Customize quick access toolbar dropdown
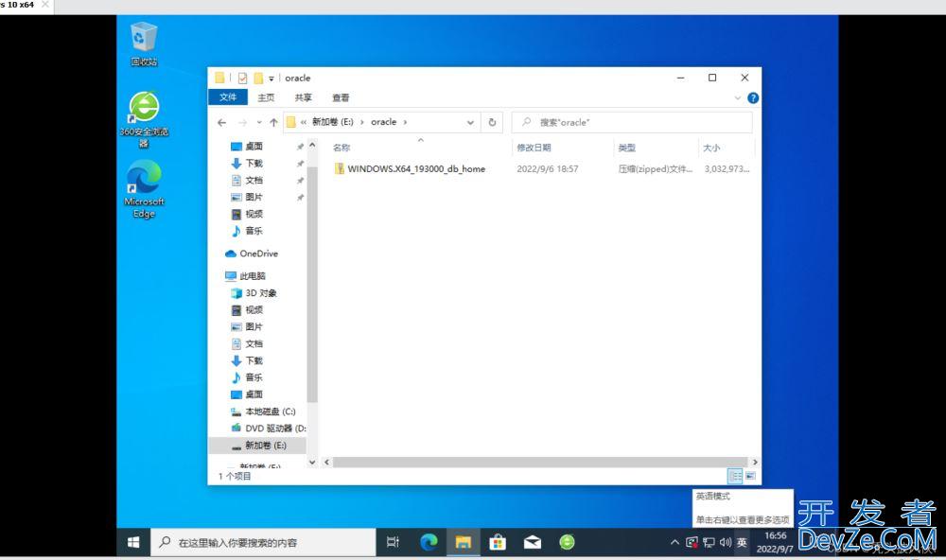This screenshot has width=946, height=560. [271, 79]
